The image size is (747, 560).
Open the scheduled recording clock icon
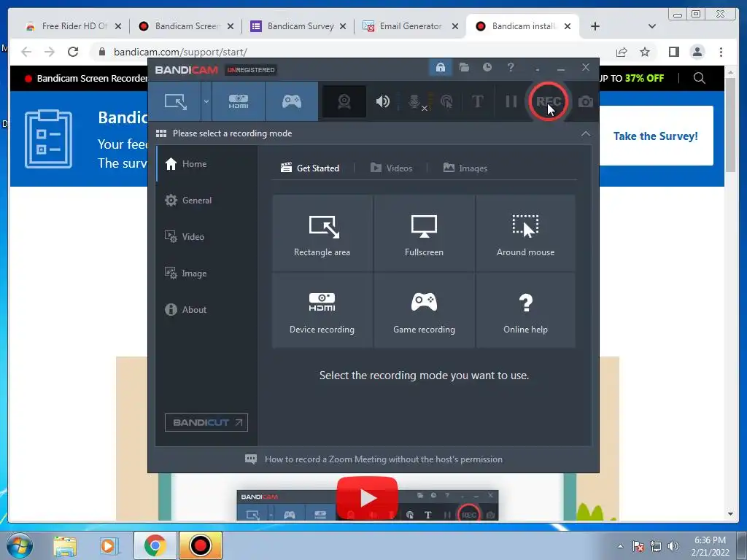pyautogui.click(x=487, y=68)
